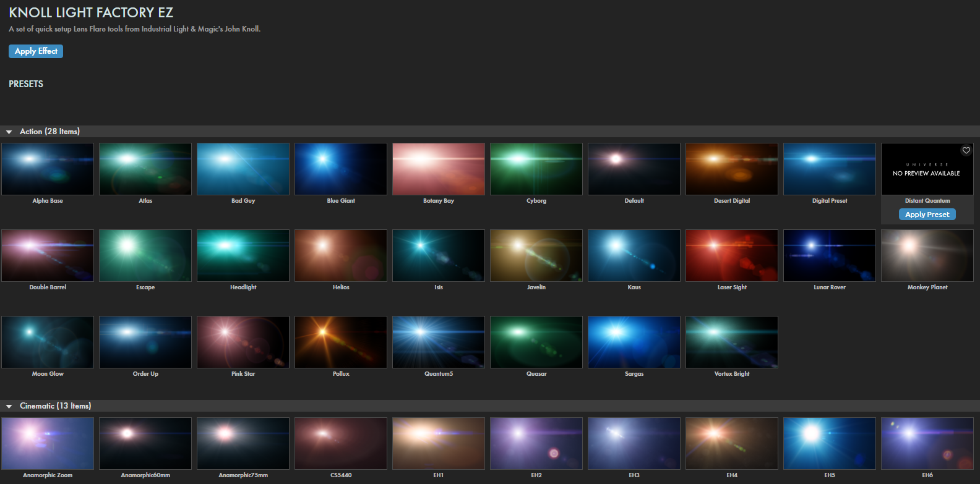Click the Apply Effect button
This screenshot has height=484, width=980.
36,51
